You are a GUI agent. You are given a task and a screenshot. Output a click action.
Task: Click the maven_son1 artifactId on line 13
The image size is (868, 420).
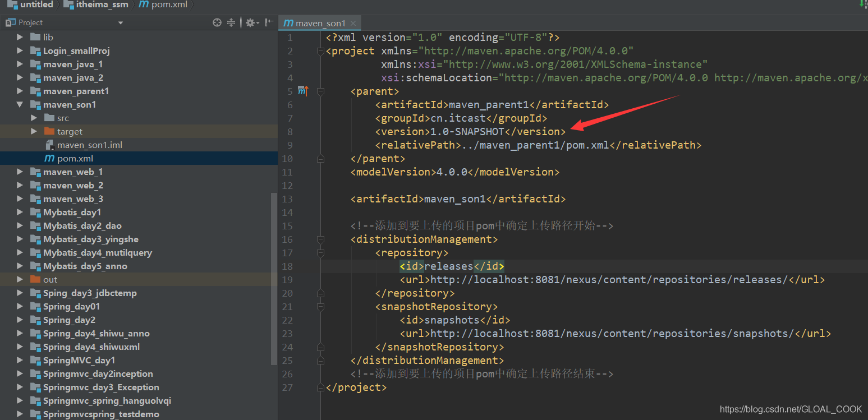[x=455, y=199]
